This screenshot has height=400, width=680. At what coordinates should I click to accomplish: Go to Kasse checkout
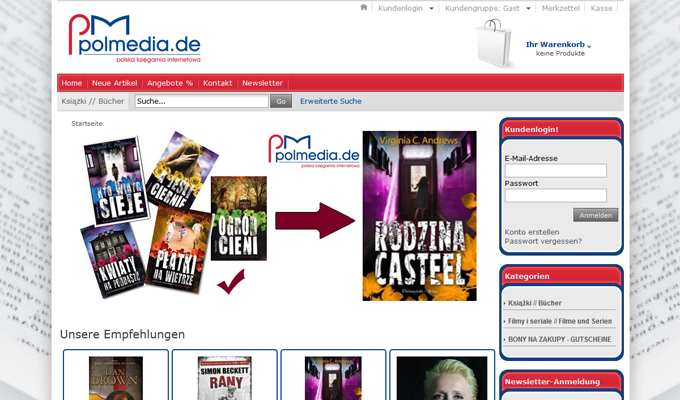pos(602,8)
